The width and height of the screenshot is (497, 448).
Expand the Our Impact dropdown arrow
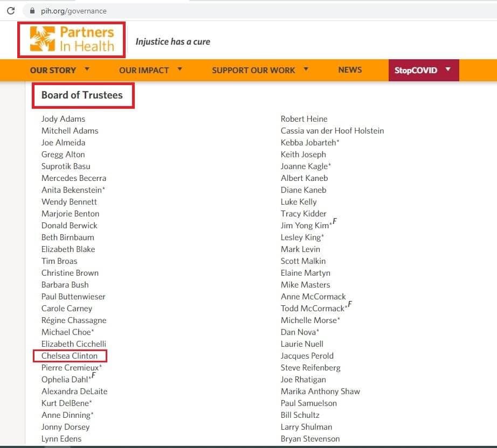point(180,69)
